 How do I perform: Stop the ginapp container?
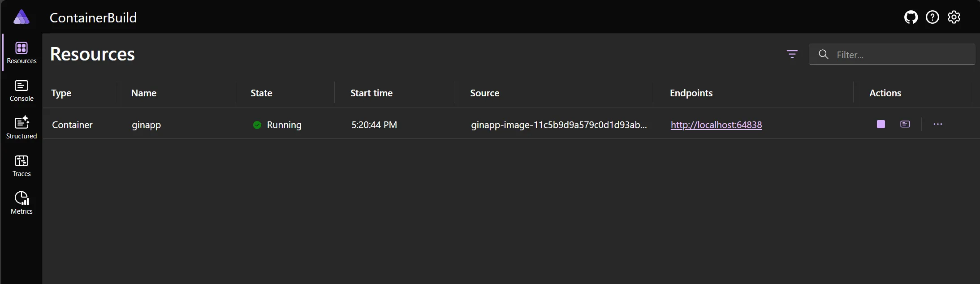[880, 125]
